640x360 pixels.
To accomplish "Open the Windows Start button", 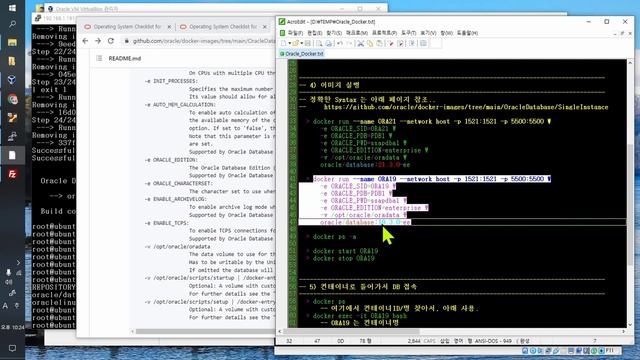I will coord(12,8).
